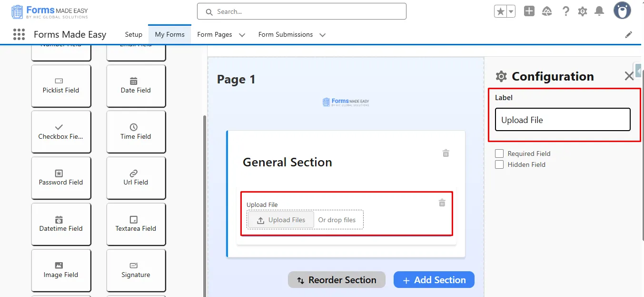Close the Configuration panel
The width and height of the screenshot is (644, 297).
pyautogui.click(x=629, y=76)
